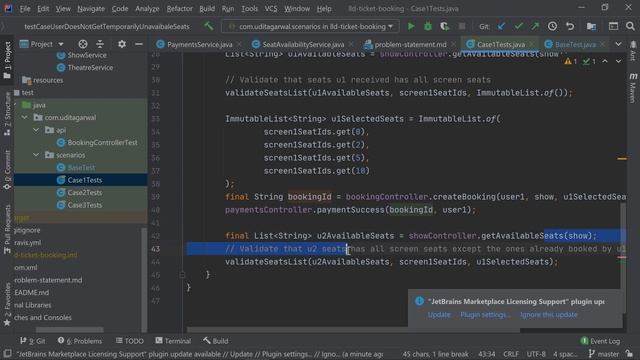Viewport: 640px width, 360px height.
Task: Start debugging with the bug icon
Action: (x=428, y=27)
